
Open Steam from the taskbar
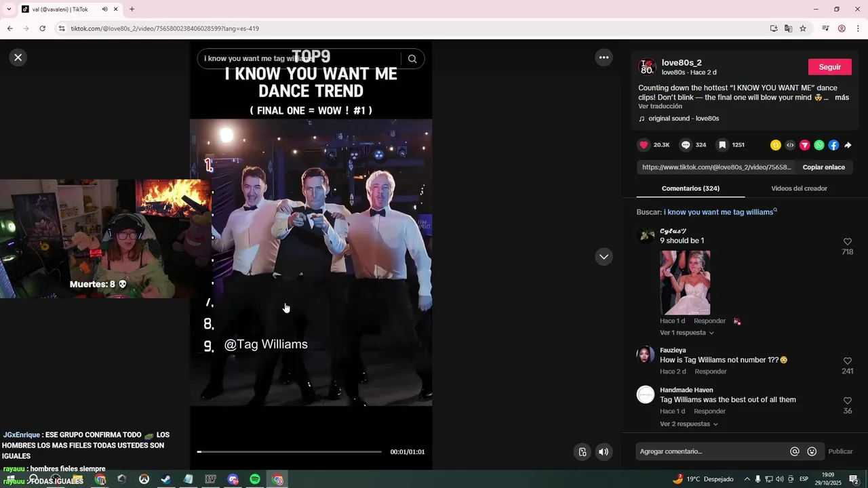click(x=165, y=479)
